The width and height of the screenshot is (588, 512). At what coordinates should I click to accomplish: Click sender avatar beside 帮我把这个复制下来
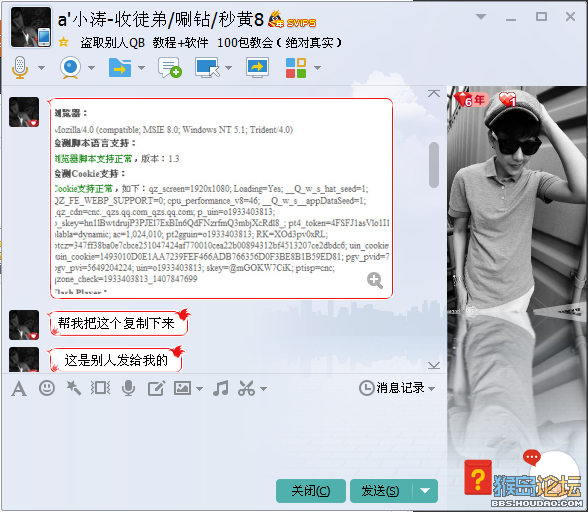(24, 325)
